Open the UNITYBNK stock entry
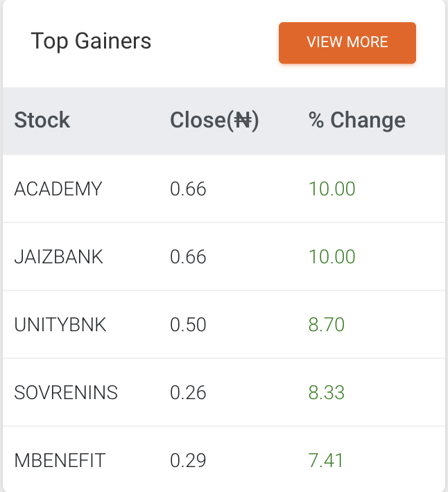Screen dimensions: 448x492 point(60,324)
